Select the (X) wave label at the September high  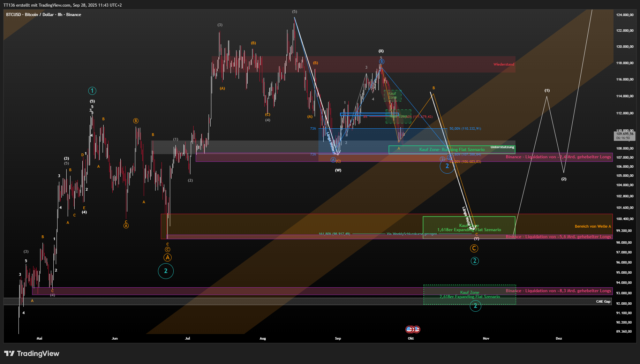click(381, 51)
